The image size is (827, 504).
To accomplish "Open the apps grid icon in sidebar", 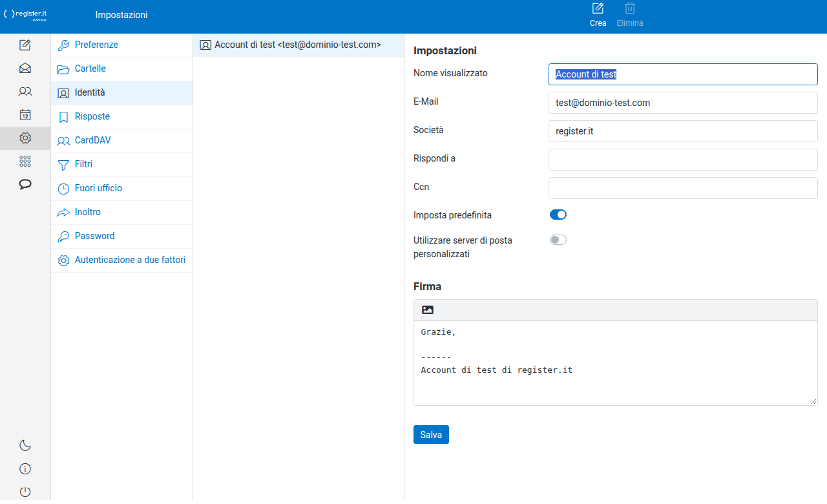I will tap(25, 162).
